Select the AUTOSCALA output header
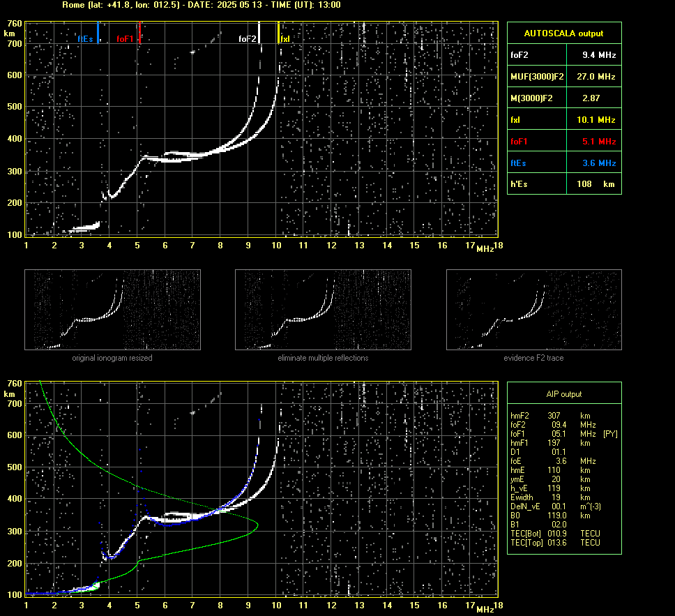This screenshot has height=616, width=675. coord(564,33)
